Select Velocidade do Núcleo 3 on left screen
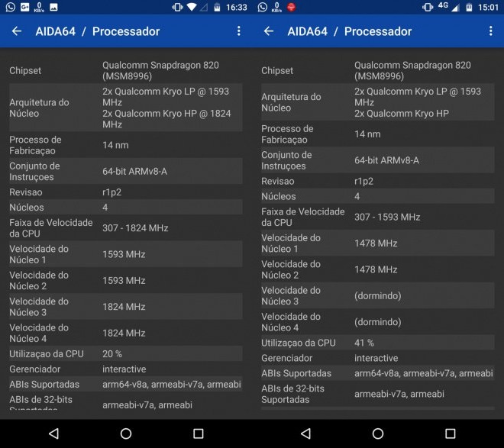 click(126, 307)
